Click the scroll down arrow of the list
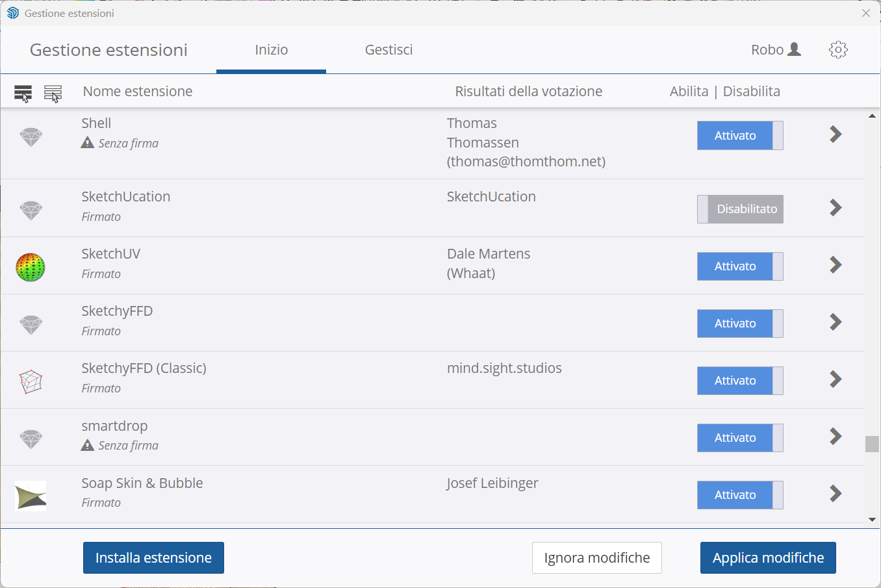The image size is (881, 588). 872,520
